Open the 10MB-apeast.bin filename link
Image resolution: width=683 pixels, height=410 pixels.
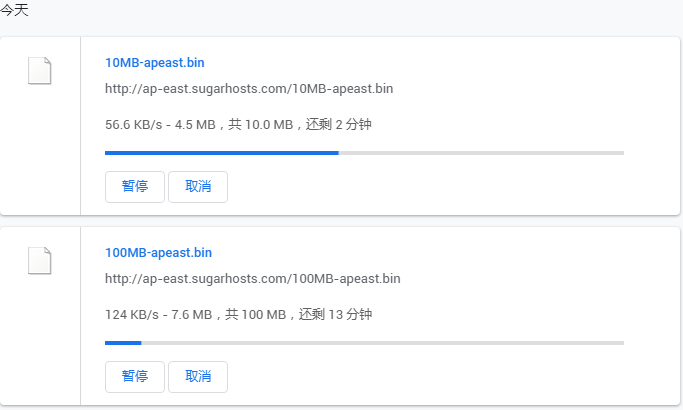click(x=155, y=63)
